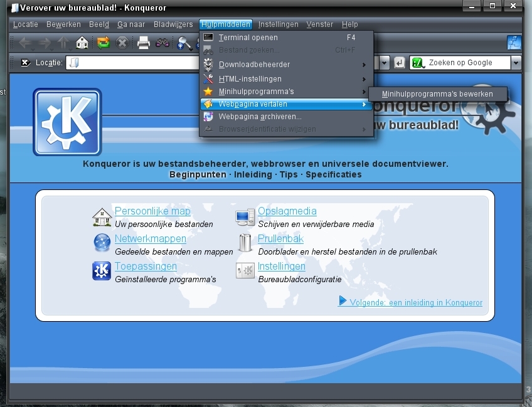Go to the Specificaties section link

tap(334, 175)
